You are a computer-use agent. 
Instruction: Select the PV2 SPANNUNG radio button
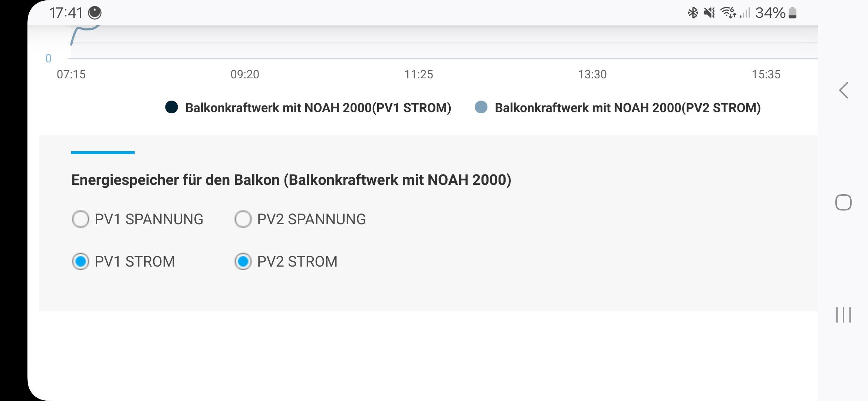243,219
